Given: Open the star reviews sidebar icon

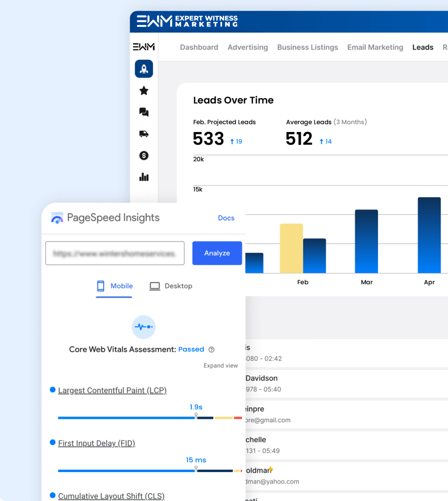Looking at the screenshot, I should tap(144, 91).
